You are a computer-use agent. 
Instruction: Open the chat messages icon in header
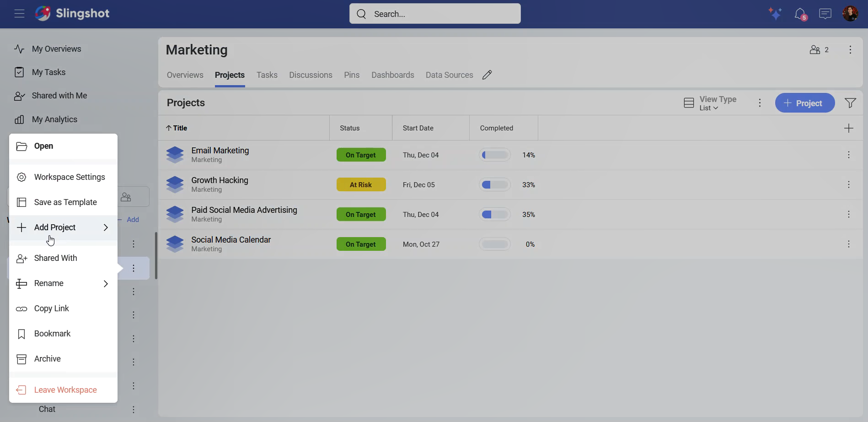pos(825,14)
